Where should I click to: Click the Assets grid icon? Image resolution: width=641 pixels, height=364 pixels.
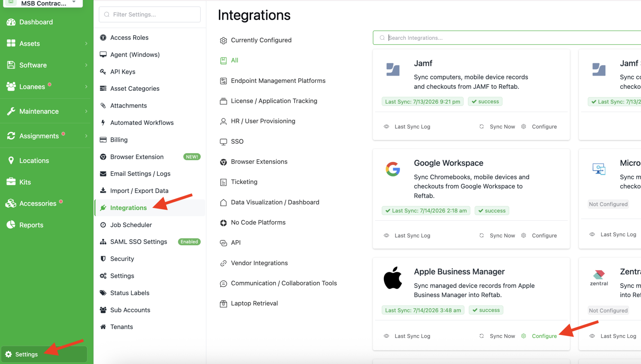[11, 43]
